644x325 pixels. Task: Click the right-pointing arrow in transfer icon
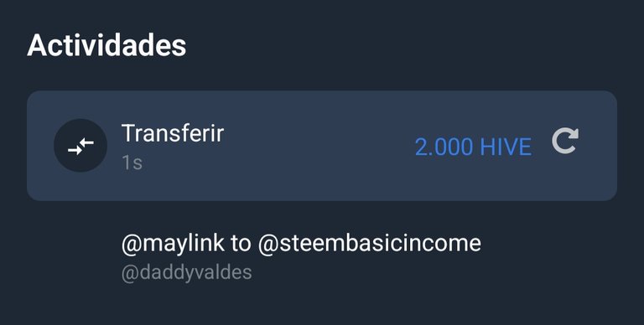75,151
